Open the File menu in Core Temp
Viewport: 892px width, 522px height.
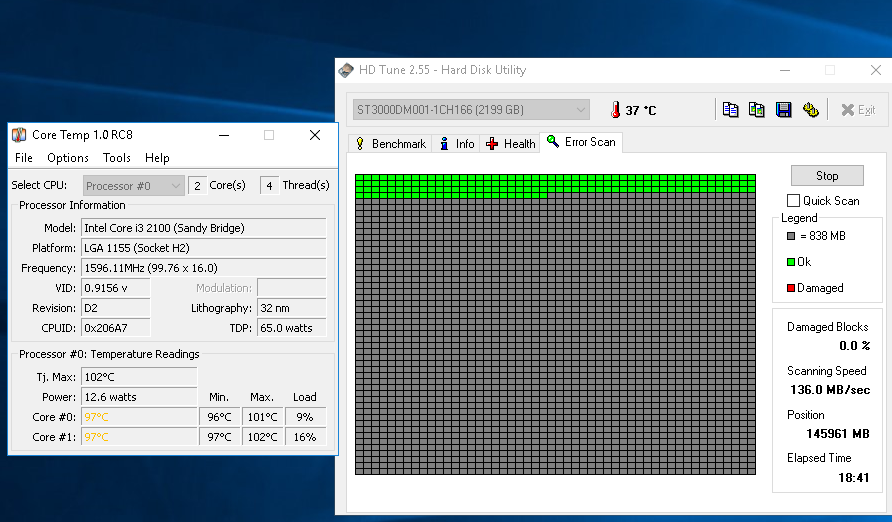coord(23,158)
